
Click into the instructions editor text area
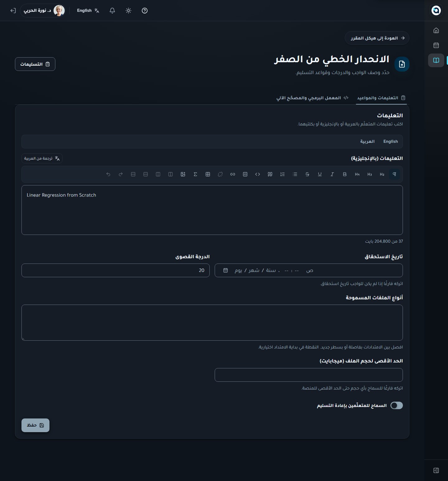[x=212, y=210]
